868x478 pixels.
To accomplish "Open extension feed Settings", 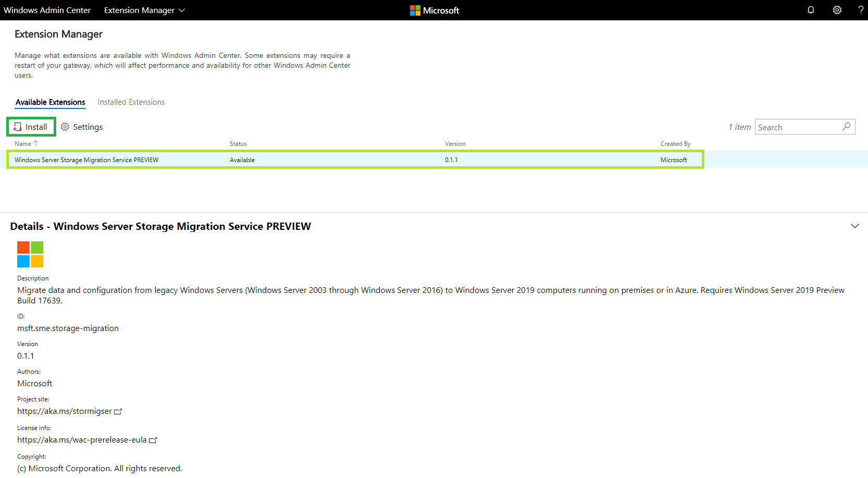I will (82, 127).
